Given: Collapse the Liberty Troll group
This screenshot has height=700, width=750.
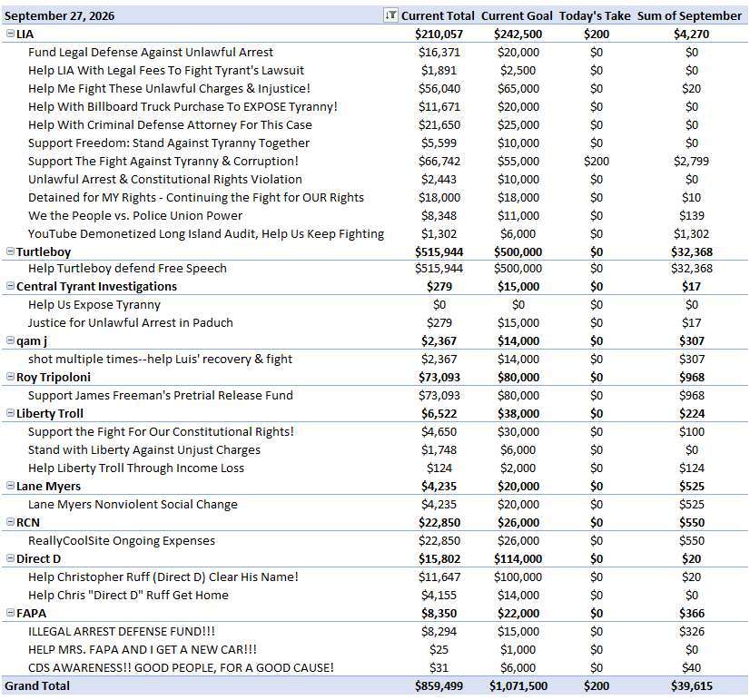Looking at the screenshot, I should [10, 413].
